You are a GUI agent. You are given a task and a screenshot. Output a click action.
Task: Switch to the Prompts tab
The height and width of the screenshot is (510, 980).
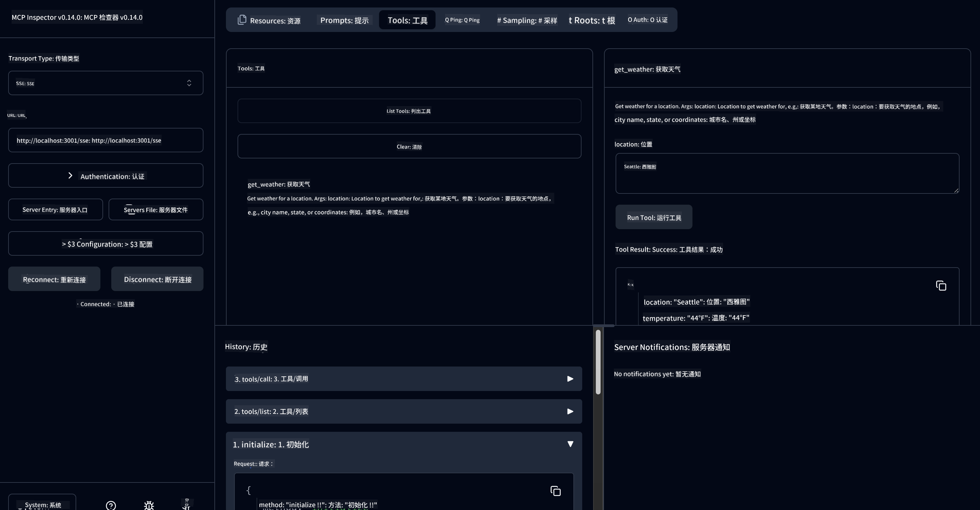(344, 20)
